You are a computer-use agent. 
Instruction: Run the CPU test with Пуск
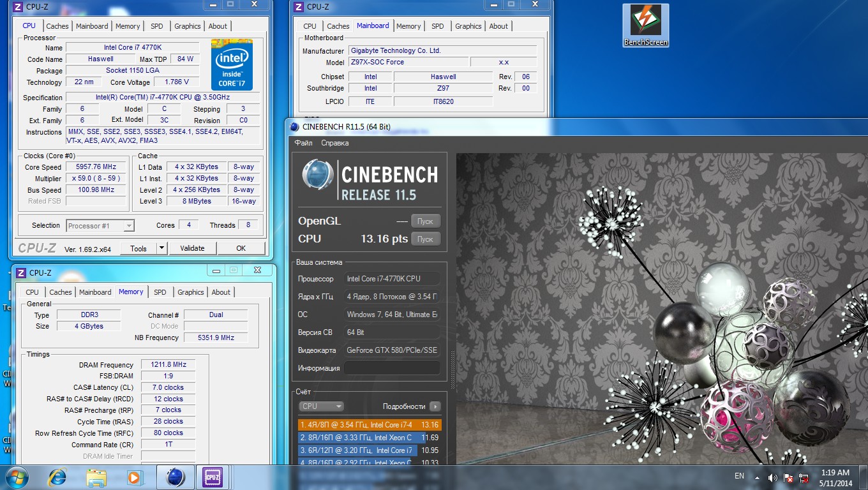click(425, 239)
